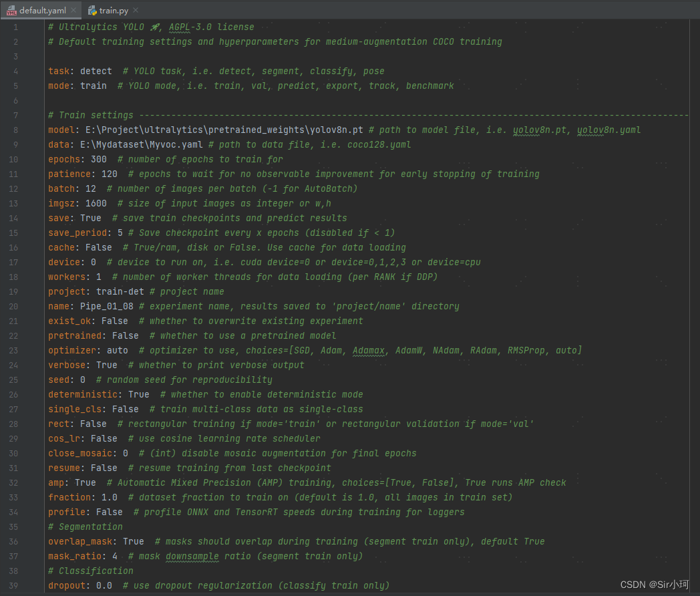Click the seed key on line 25
700x596 pixels.
(59, 380)
